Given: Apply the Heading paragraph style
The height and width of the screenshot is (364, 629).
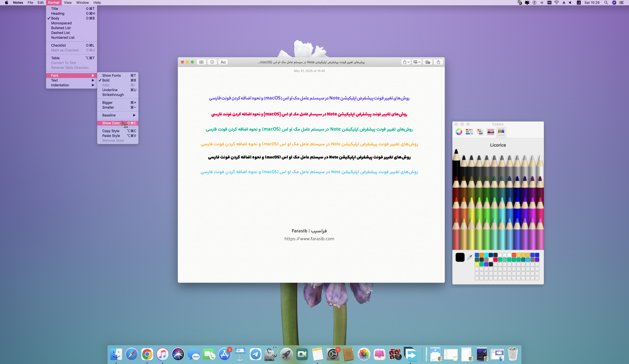Looking at the screenshot, I should pyautogui.click(x=72, y=14).
